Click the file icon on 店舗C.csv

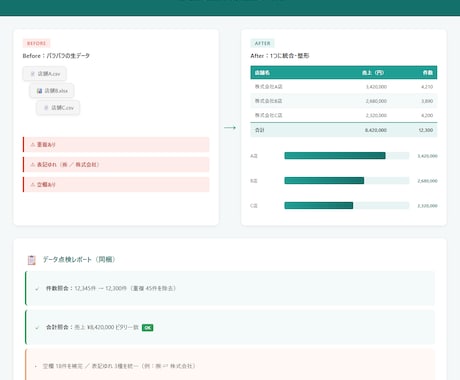[46, 108]
